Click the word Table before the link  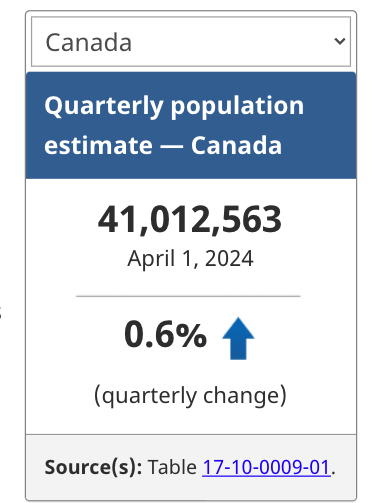point(172,467)
